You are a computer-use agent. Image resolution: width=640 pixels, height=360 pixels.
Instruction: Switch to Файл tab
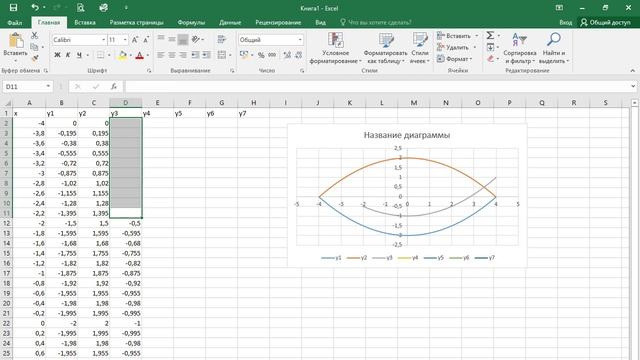[15, 22]
